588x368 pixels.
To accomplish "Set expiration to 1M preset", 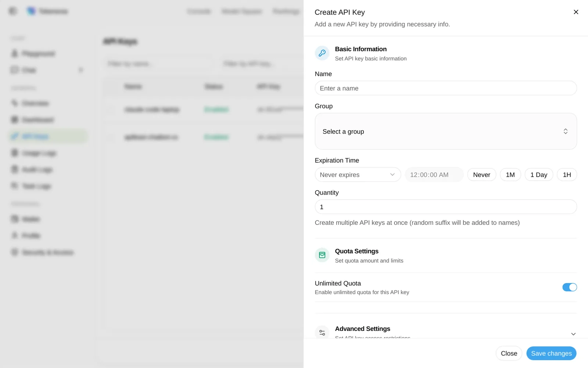I will (x=510, y=175).
